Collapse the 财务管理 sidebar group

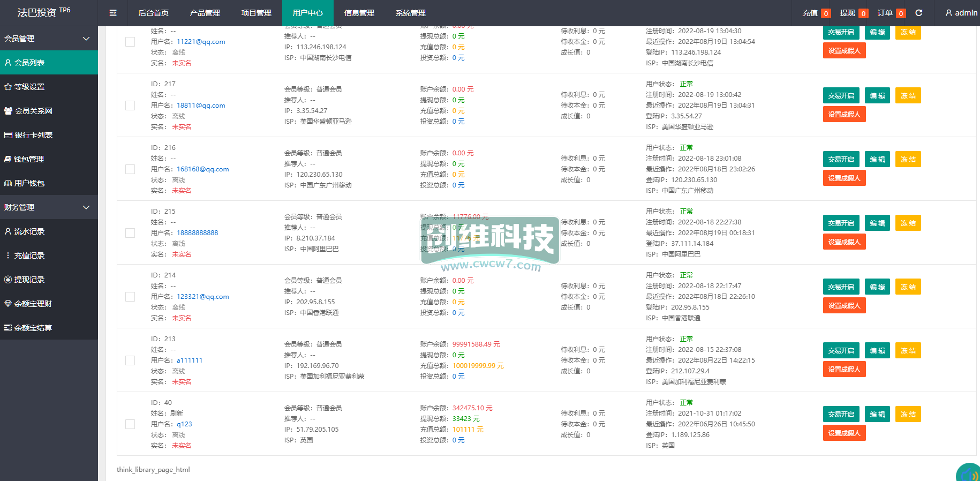(49, 207)
